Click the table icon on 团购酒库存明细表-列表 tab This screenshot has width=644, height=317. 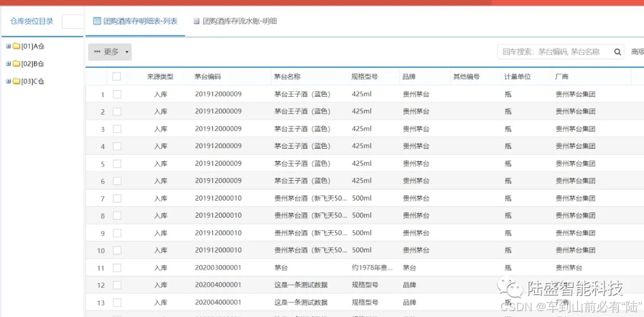pyautogui.click(x=97, y=21)
